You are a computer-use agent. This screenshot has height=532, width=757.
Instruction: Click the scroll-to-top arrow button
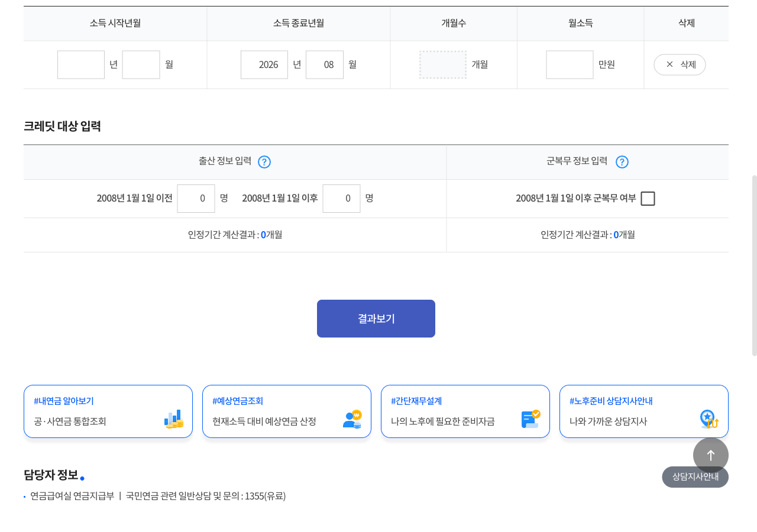[711, 455]
